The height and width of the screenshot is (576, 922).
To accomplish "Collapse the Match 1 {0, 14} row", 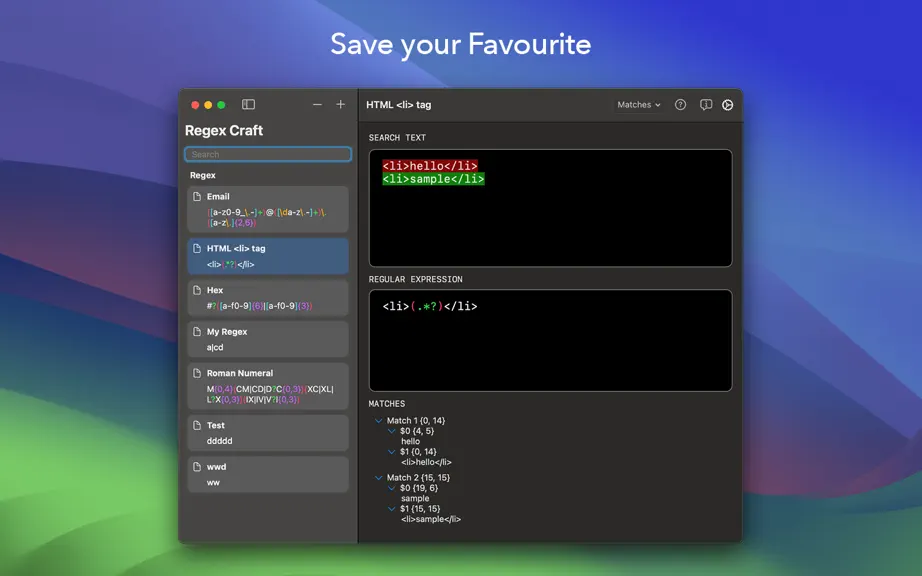I will (379, 421).
